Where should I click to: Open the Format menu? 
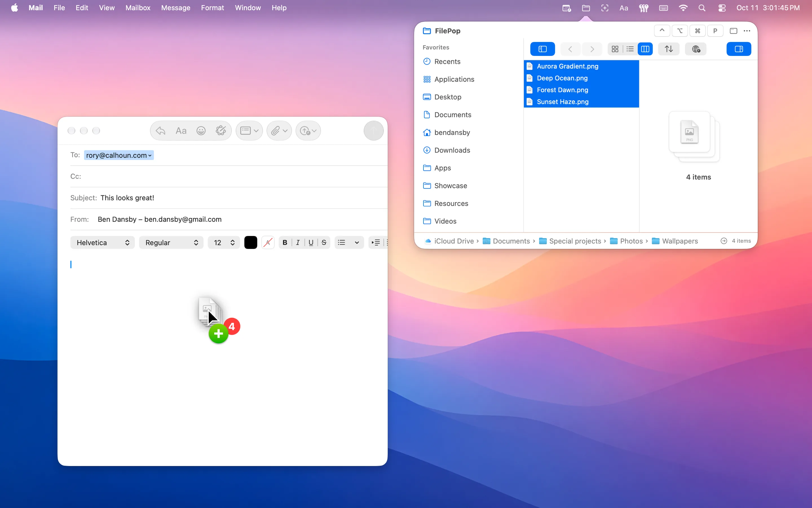[212, 8]
